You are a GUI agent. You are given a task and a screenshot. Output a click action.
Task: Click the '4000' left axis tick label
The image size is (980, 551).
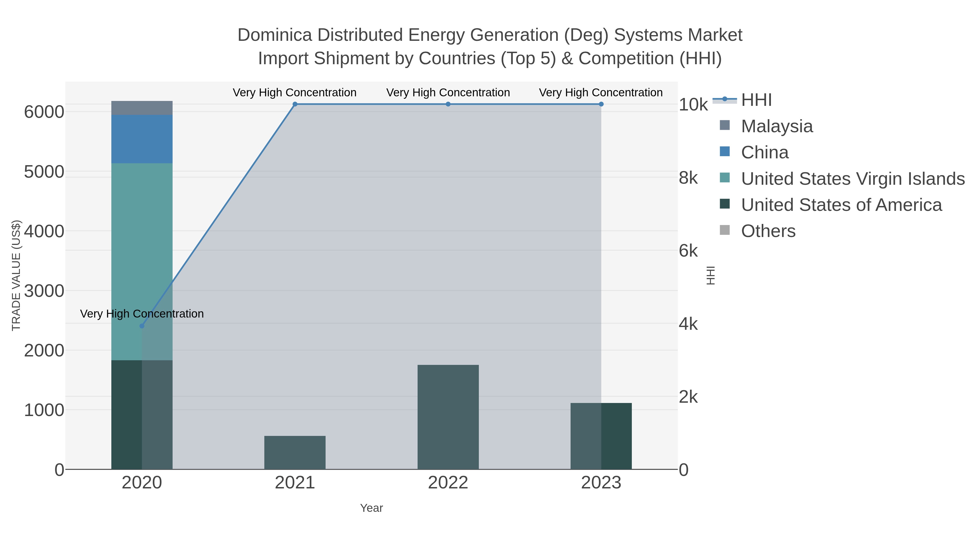point(44,231)
